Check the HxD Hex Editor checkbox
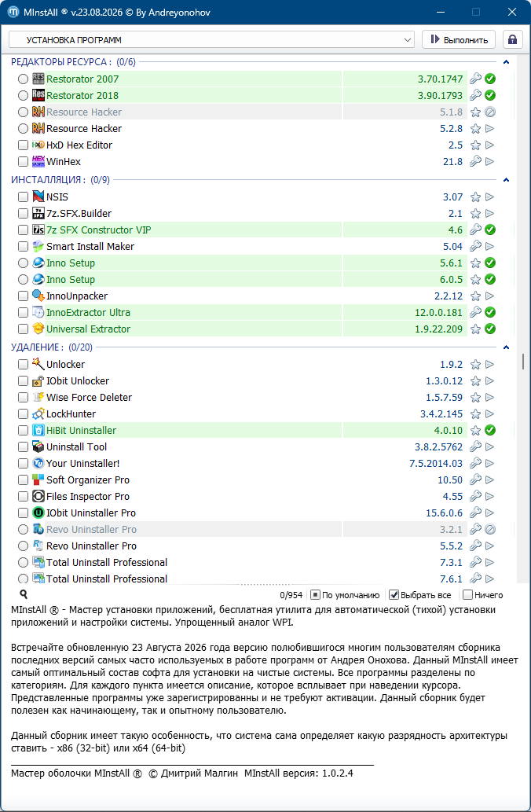This screenshot has width=531, height=812. click(23, 145)
